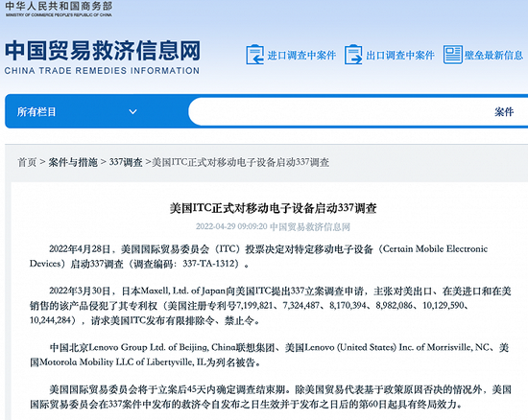Click the chevron arrow beside 所有栏目
The height and width of the screenshot is (420, 528).
coord(133,111)
